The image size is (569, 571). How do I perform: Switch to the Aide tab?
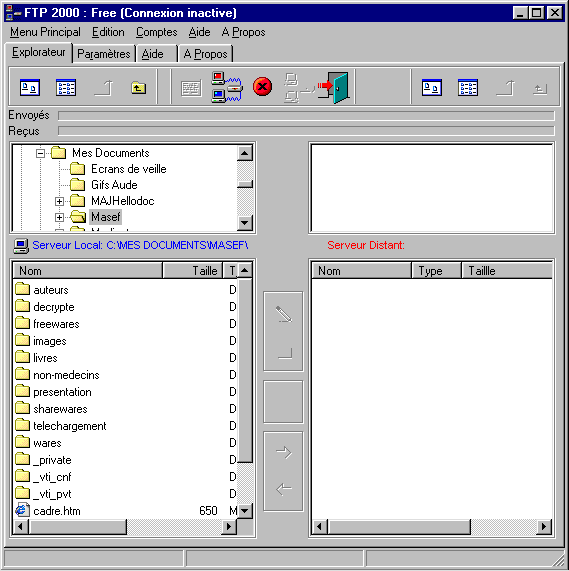point(156,54)
